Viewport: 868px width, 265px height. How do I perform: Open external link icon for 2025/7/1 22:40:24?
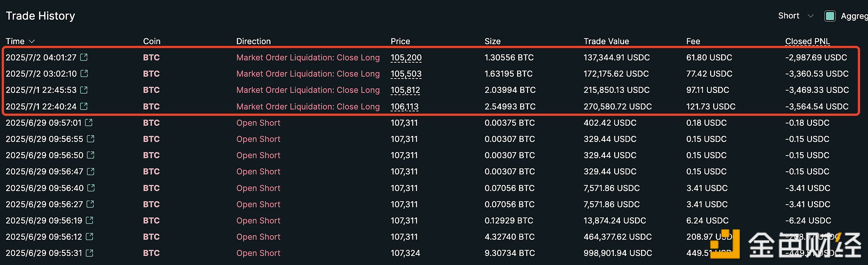tap(84, 106)
